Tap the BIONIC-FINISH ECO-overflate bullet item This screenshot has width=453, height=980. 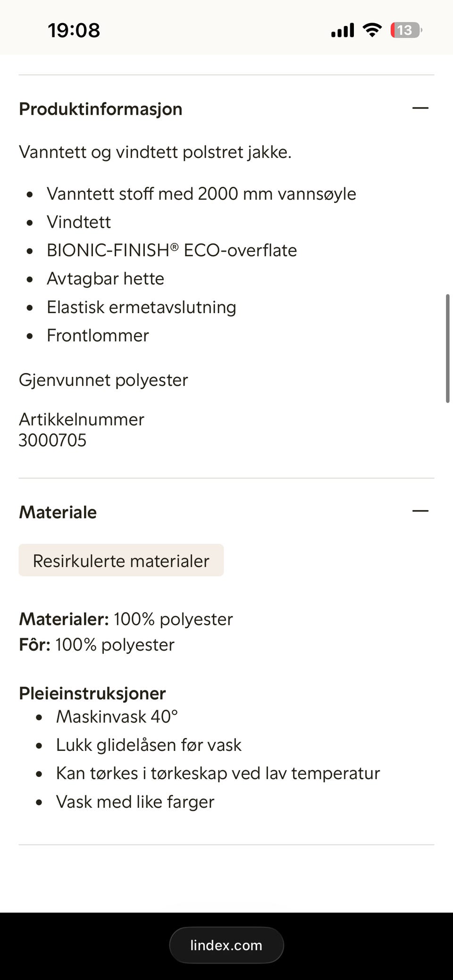pyautogui.click(x=172, y=250)
